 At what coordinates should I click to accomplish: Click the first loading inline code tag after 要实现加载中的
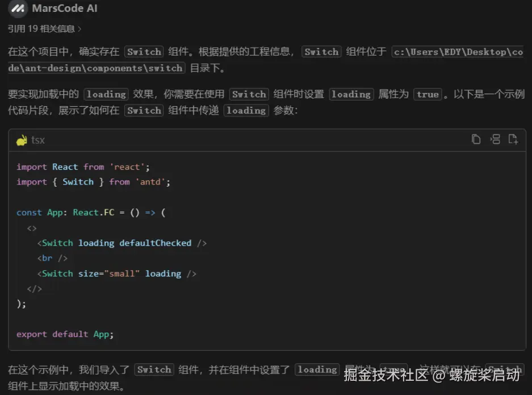click(106, 94)
